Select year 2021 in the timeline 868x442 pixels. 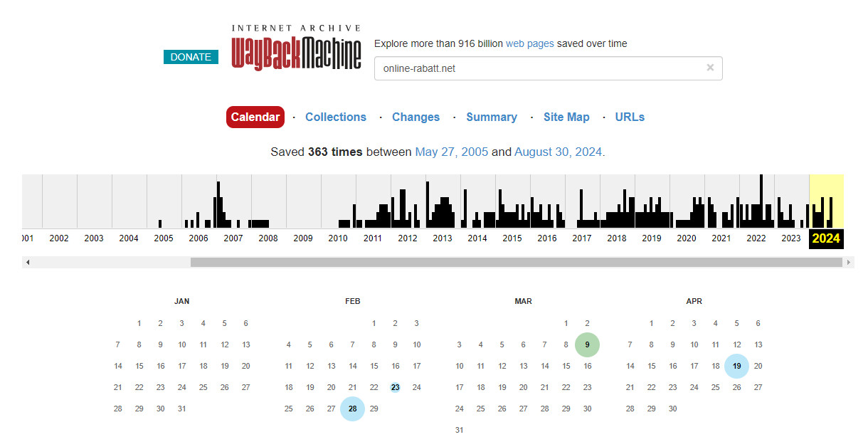(721, 238)
